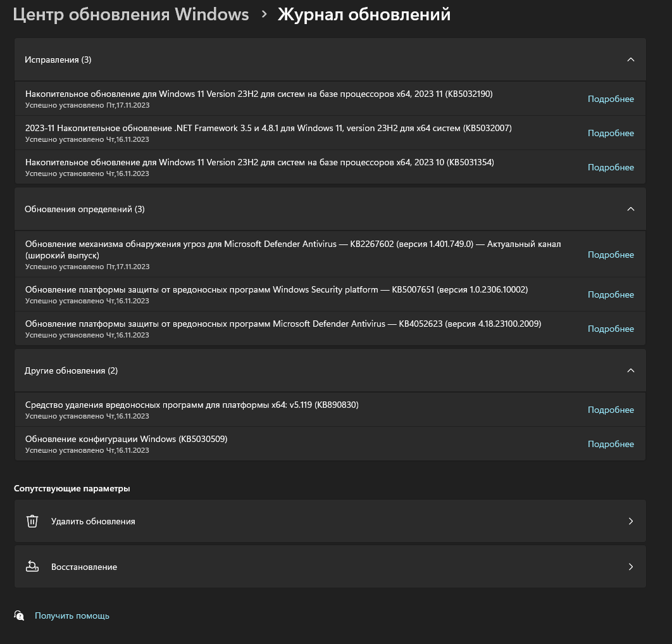Select the Удалить обновления row label

coord(93,521)
